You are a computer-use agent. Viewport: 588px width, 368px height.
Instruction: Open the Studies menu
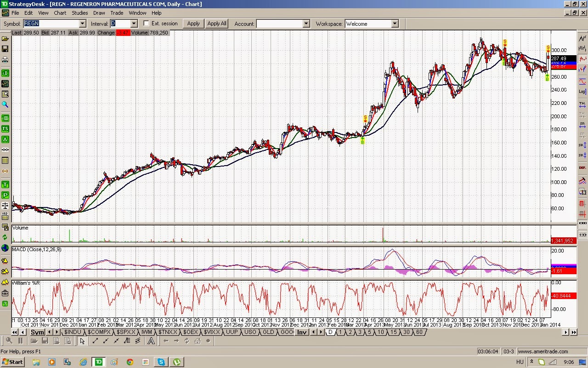[x=80, y=13]
